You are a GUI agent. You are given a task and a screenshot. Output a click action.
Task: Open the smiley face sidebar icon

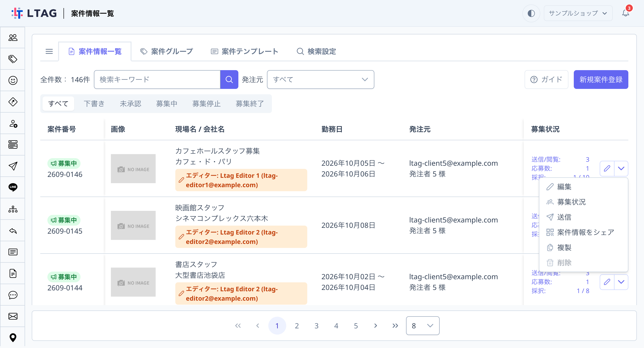pos(13,80)
